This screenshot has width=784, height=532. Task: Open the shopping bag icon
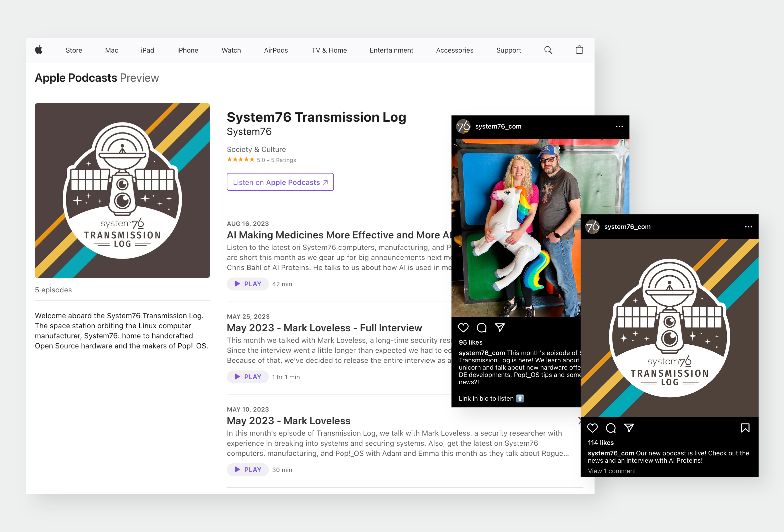tap(579, 50)
